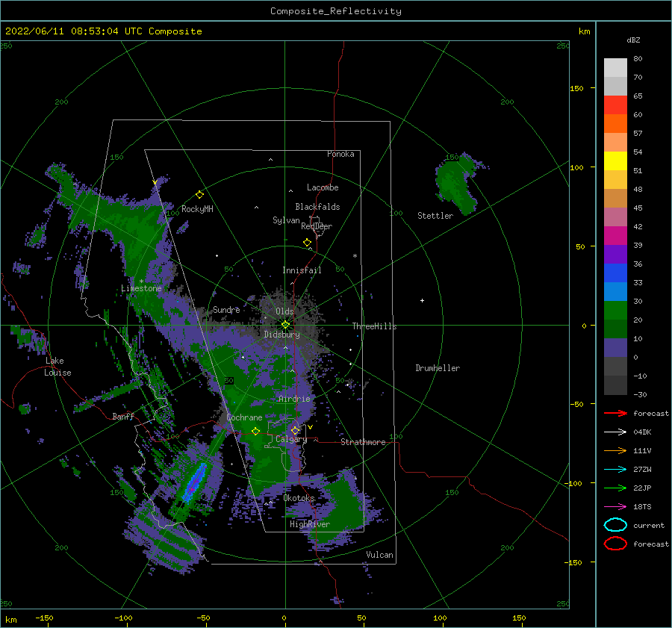
Task: Click the magenta swatch in the dBZ scale
Action: point(615,235)
